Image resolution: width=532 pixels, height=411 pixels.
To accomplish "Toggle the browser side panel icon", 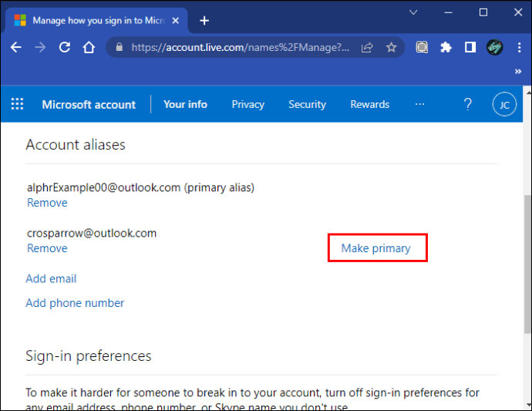I will (470, 47).
